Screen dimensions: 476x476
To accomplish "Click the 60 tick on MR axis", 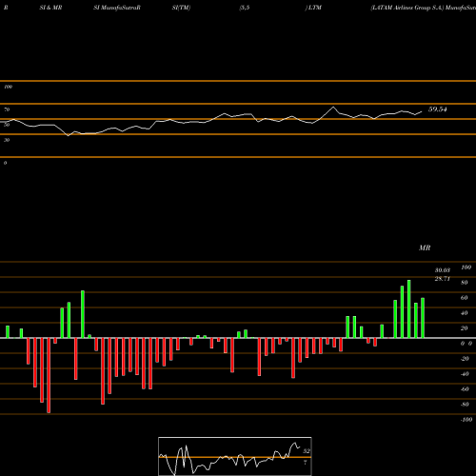I will coord(465,298).
